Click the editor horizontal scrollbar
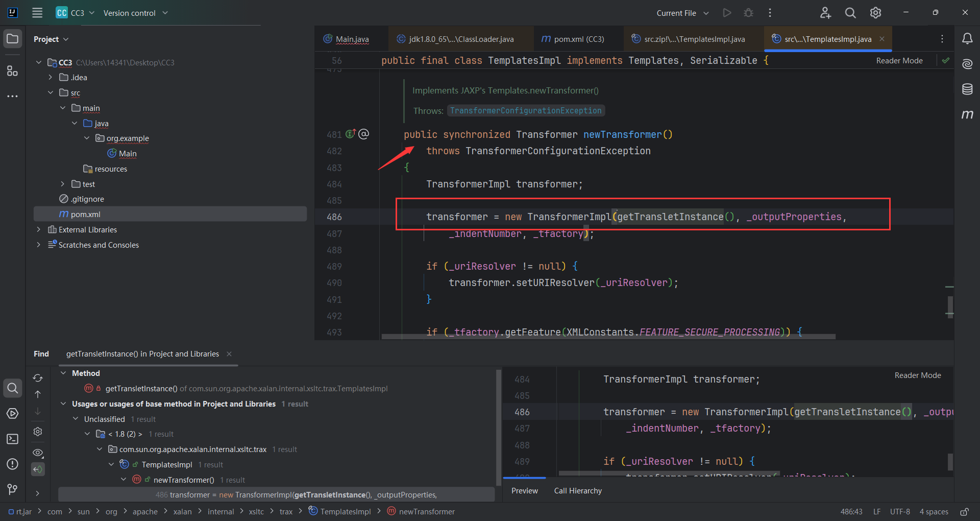Image resolution: width=980 pixels, height=521 pixels. point(608,337)
